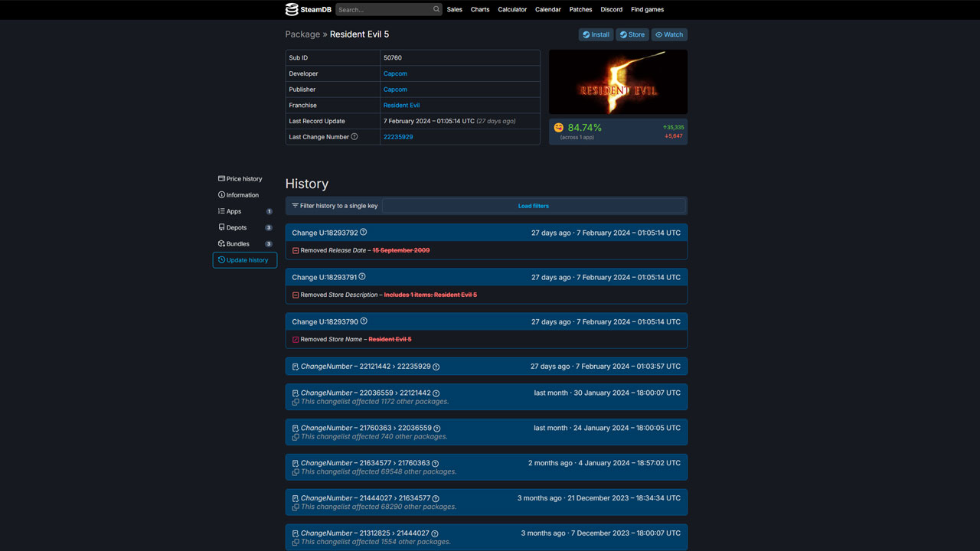980x551 pixels.
Task: Click the Resident Evil 5 cover image
Action: click(618, 82)
